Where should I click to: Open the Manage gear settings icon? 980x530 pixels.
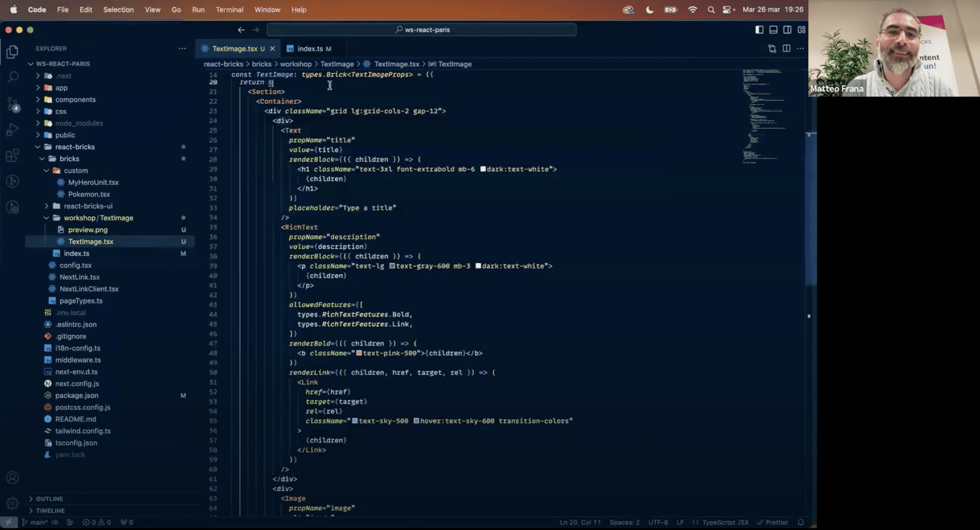[12, 503]
